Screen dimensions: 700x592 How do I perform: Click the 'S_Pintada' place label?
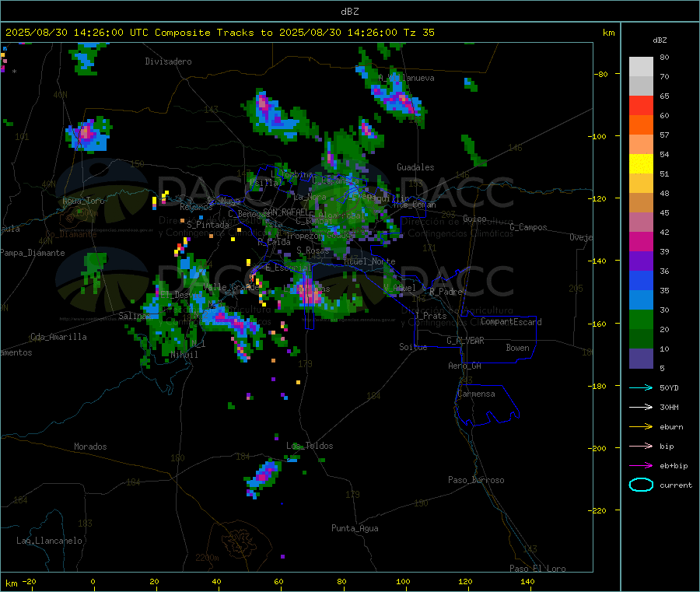208,225
